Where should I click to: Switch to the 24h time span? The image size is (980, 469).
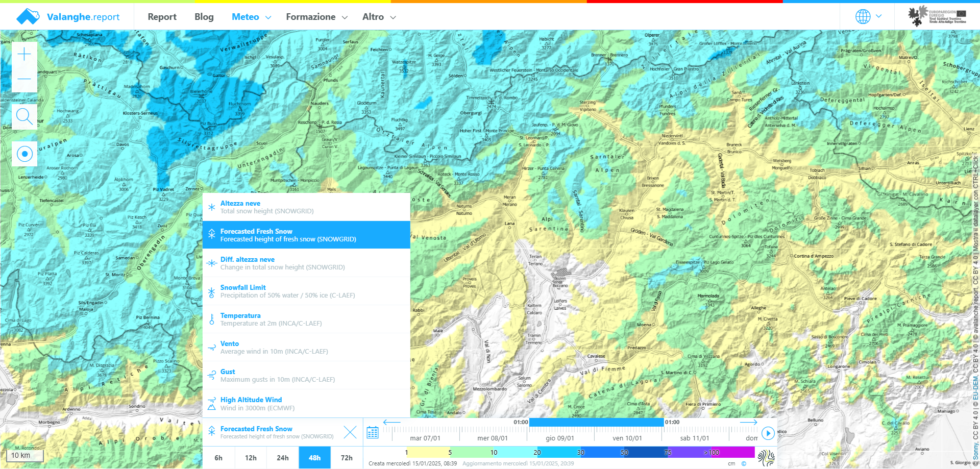tap(283, 458)
